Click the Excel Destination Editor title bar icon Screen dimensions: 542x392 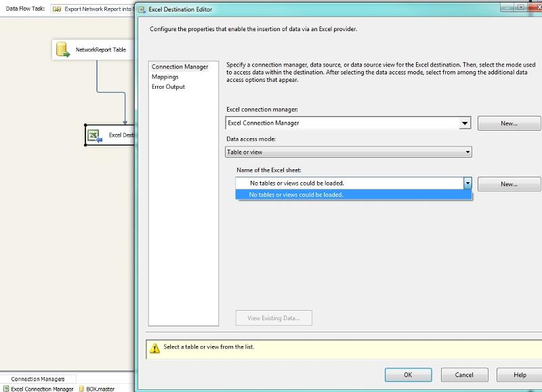tap(142, 9)
